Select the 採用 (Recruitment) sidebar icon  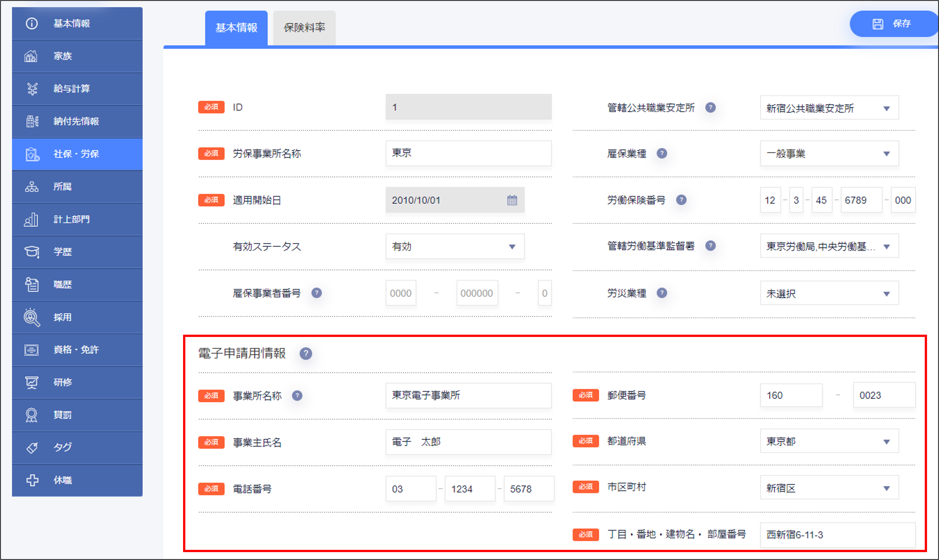point(32,317)
